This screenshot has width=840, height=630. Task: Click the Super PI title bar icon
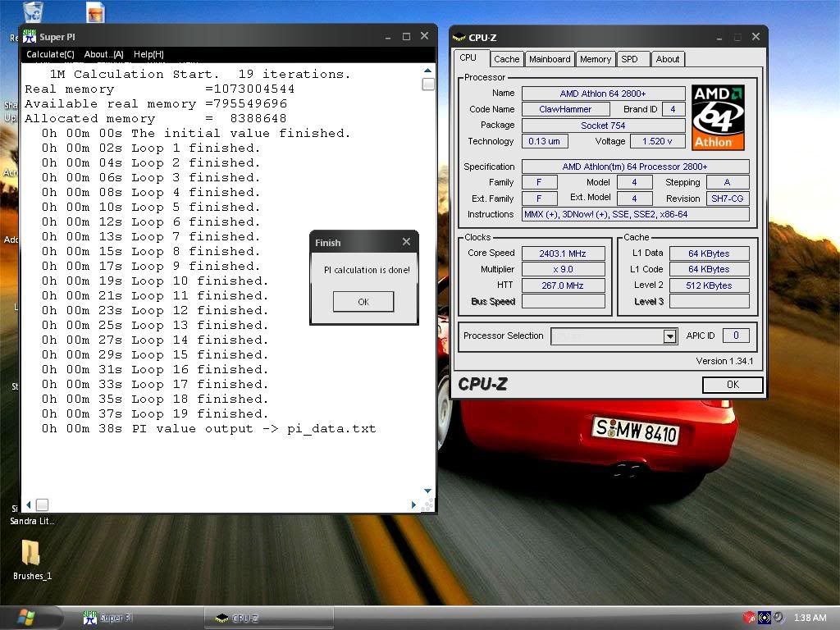(x=30, y=36)
